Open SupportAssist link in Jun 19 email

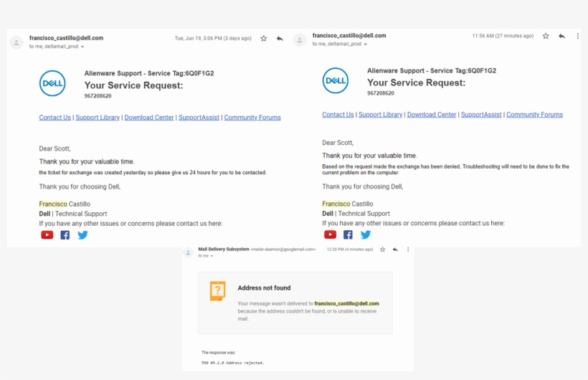pyautogui.click(x=199, y=118)
